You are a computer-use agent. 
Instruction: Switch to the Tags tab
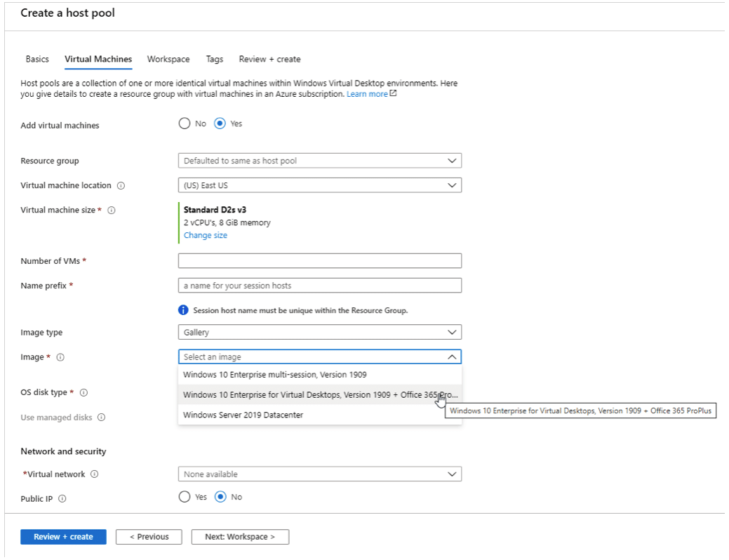pos(215,60)
